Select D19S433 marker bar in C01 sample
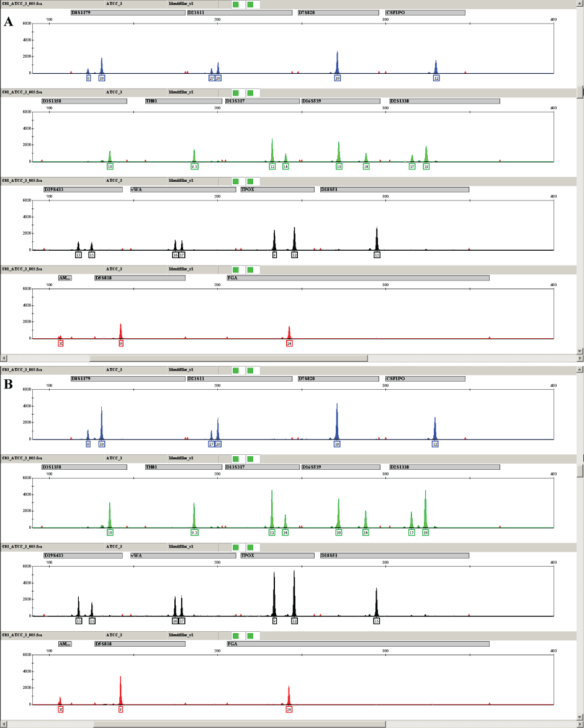The height and width of the screenshot is (728, 584). pyautogui.click(x=83, y=189)
